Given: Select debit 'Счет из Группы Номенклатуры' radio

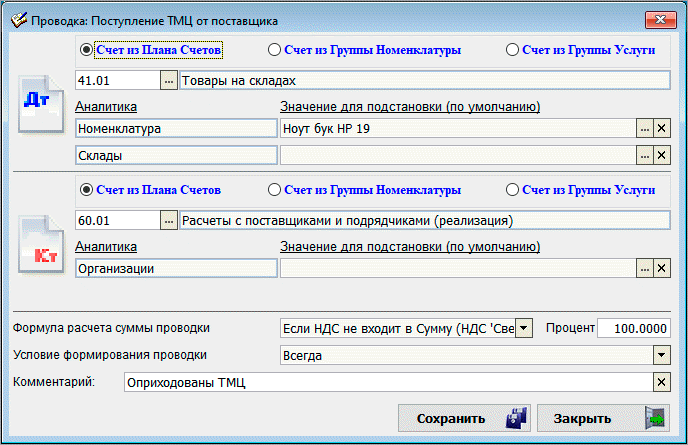Looking at the screenshot, I should click(x=274, y=50).
